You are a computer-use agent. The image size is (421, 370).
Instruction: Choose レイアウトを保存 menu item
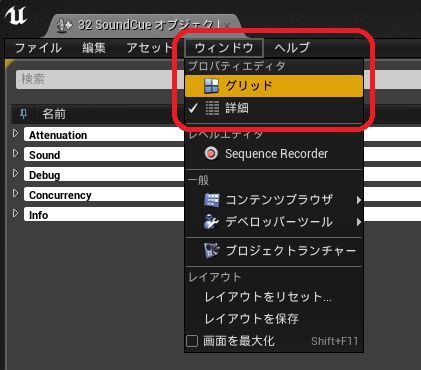point(251,319)
